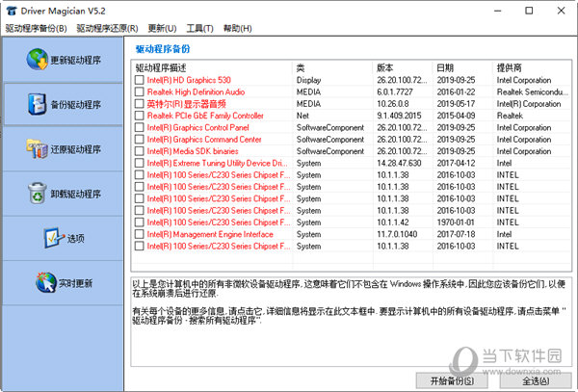Check the Intel(R) Management Engine Interface checkbox
This screenshot has height=392, width=578.
139,234
